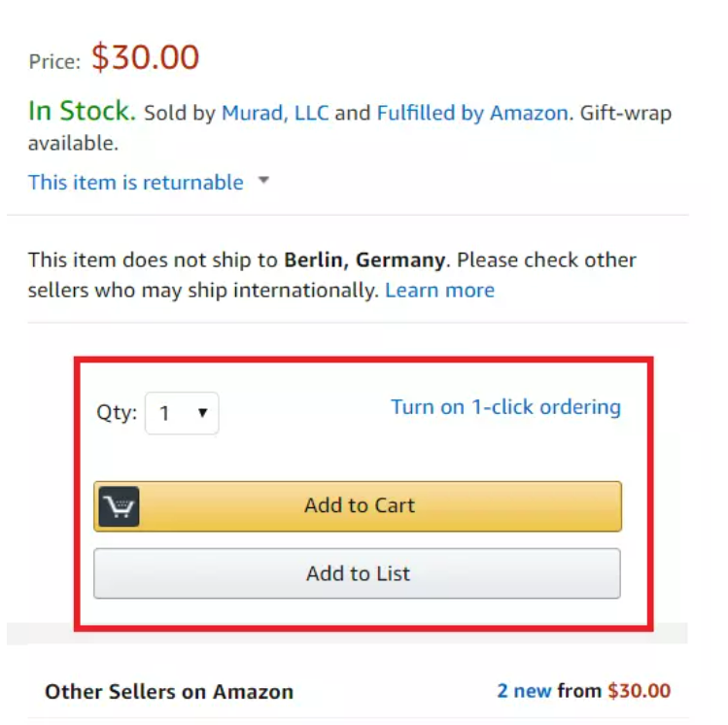Click the large red $30.00 main price

(146, 57)
